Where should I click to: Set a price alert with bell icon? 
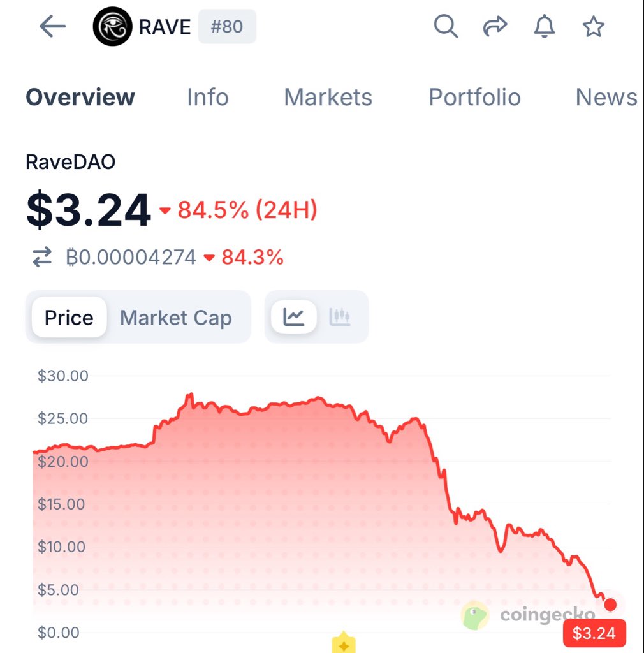[x=544, y=27]
